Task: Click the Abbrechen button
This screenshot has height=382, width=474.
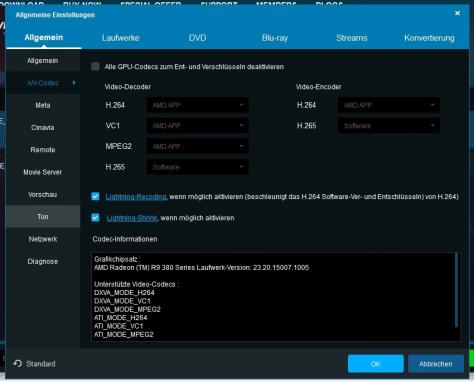Action: 436,364
